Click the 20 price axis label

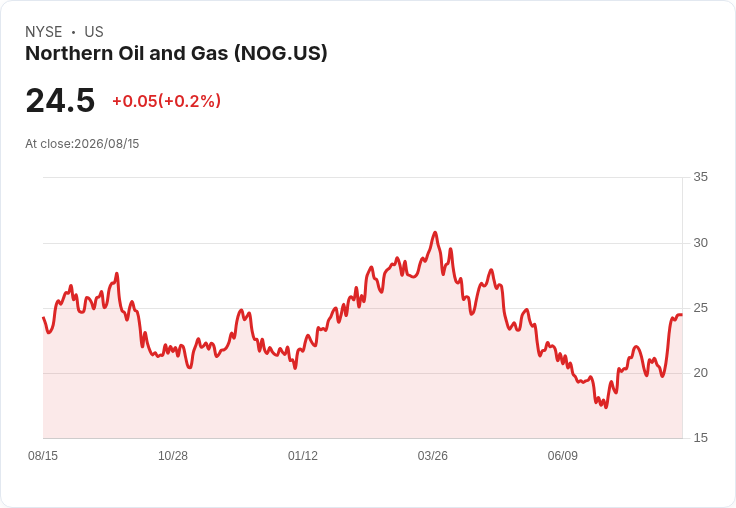pos(700,373)
